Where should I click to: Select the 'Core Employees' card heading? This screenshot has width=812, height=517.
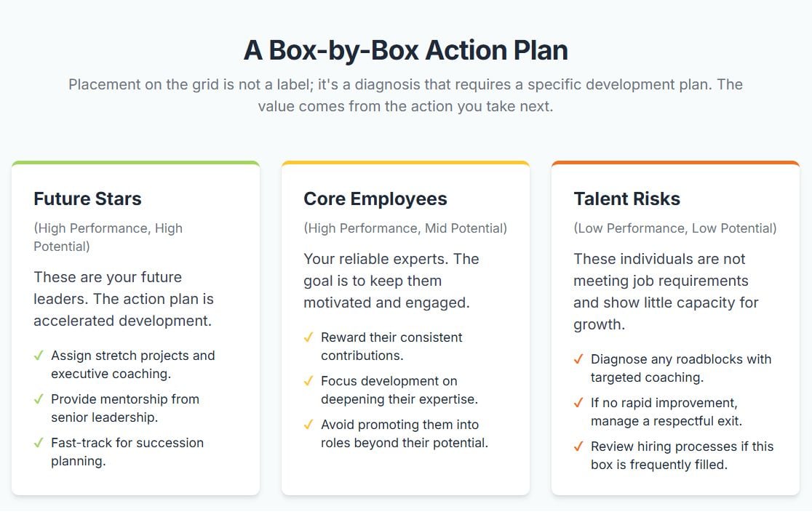point(375,199)
